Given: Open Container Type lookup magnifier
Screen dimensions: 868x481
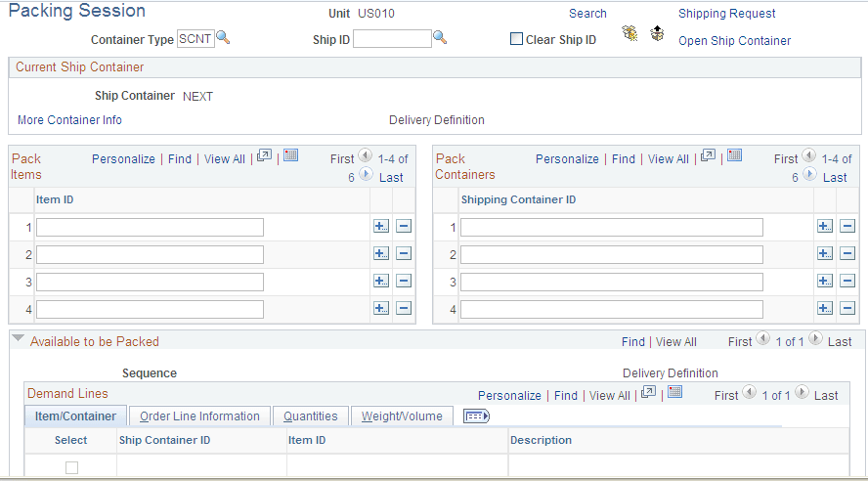Looking at the screenshot, I should (x=223, y=37).
